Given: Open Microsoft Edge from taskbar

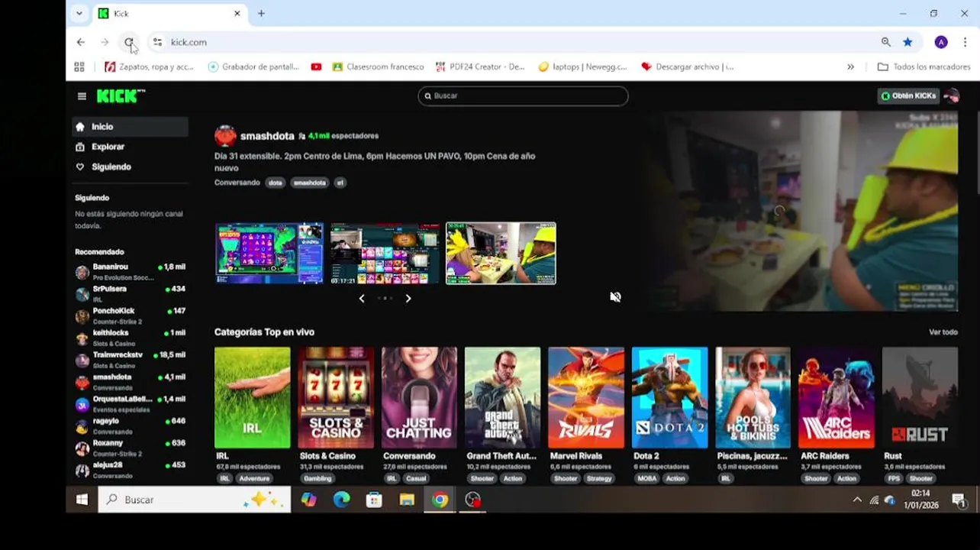Looking at the screenshot, I should 341,500.
